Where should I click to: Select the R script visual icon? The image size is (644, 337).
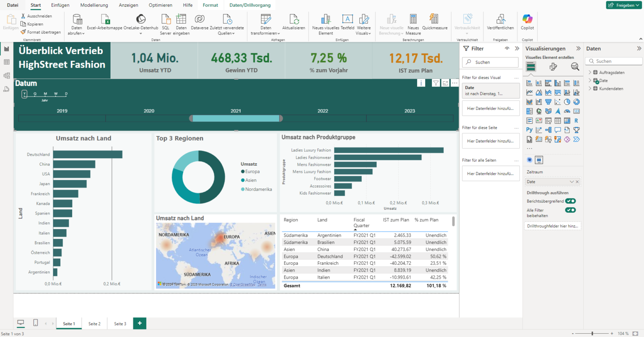pos(576,121)
